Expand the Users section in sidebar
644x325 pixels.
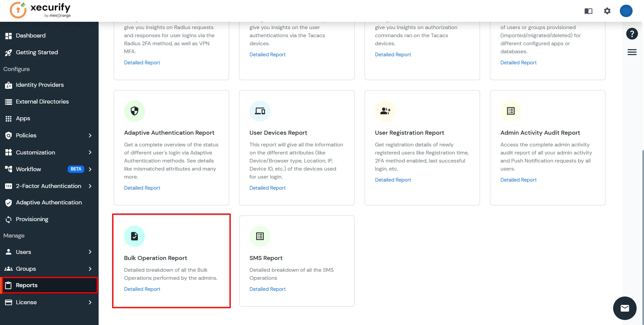click(x=90, y=252)
